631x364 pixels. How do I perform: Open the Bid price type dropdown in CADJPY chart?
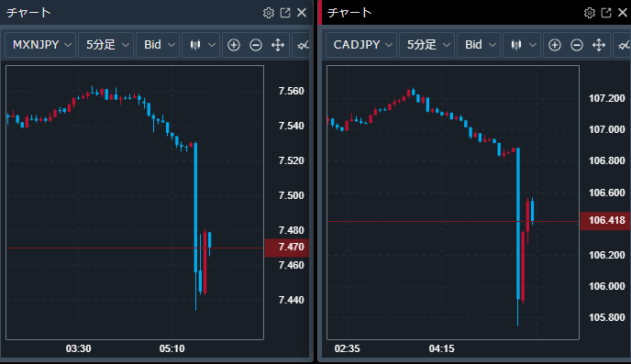[x=479, y=45]
